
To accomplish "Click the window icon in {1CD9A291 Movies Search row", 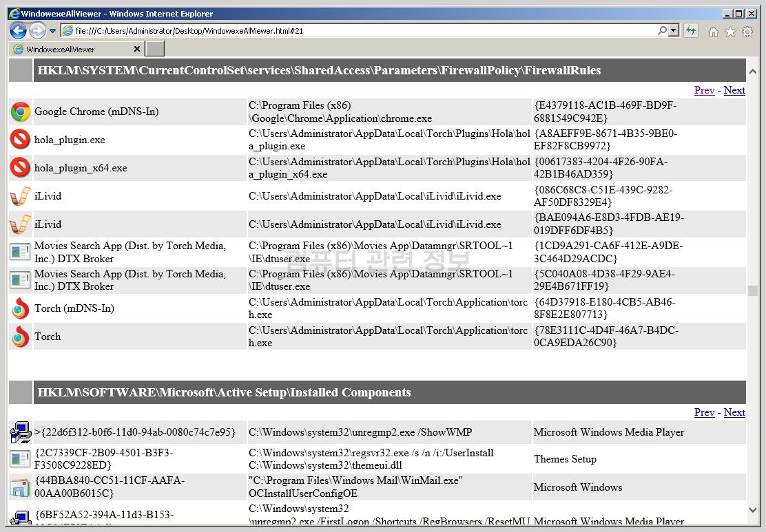I will point(21,252).
